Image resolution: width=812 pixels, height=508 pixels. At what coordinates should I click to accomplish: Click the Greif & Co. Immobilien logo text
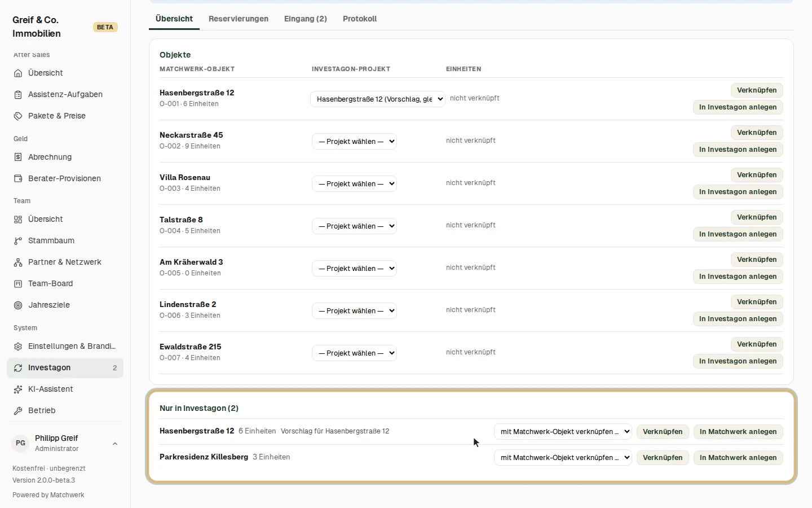coord(37,27)
